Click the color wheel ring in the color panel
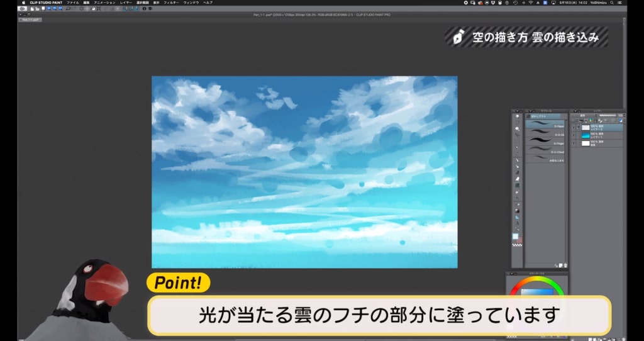 point(538,280)
